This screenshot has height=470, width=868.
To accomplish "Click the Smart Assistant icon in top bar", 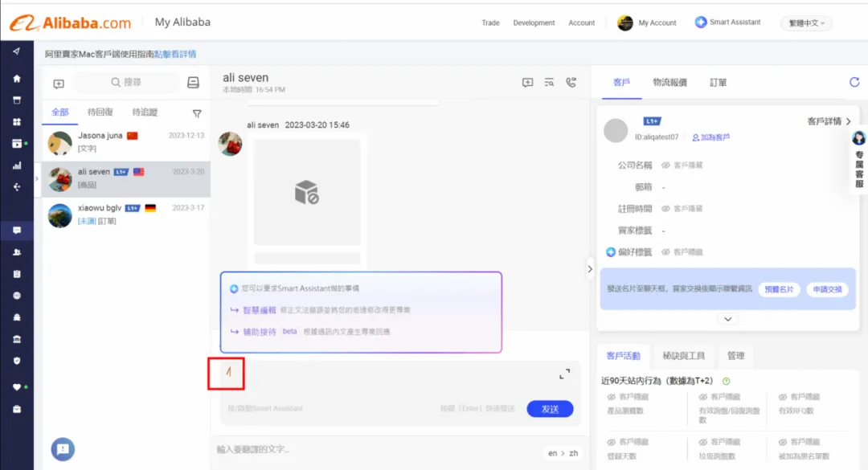I will [x=700, y=22].
